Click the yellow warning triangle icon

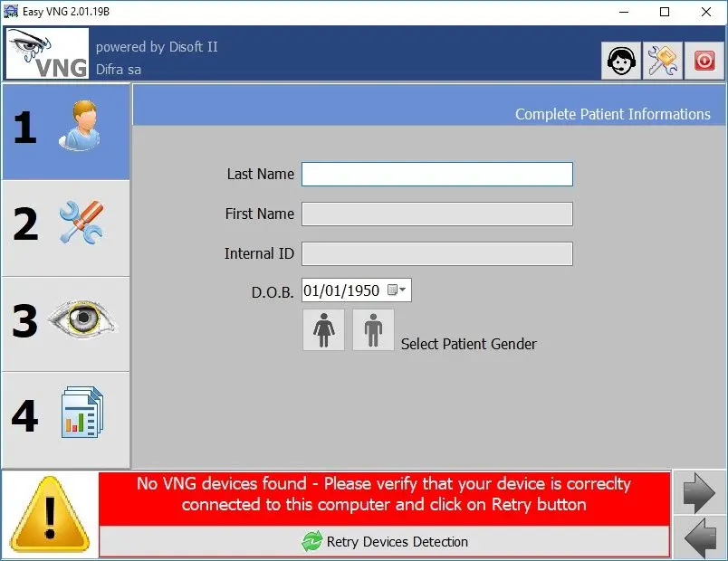click(50, 515)
